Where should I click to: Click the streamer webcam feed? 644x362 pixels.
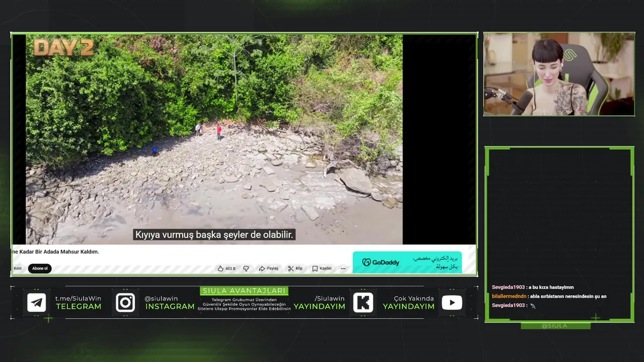pos(559,74)
